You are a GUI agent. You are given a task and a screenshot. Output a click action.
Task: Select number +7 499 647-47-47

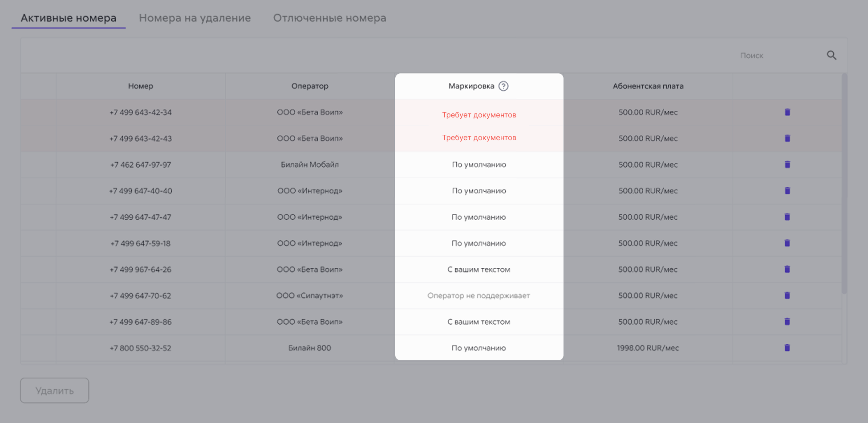141,217
